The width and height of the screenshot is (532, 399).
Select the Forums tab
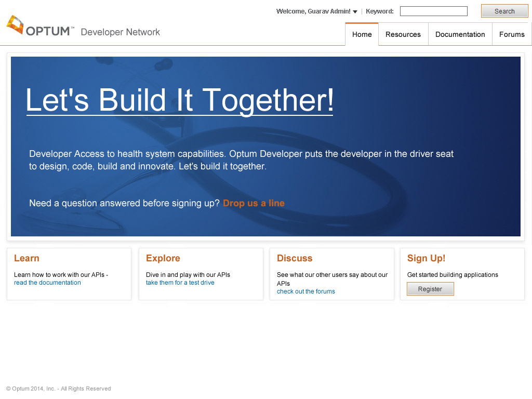click(x=511, y=34)
